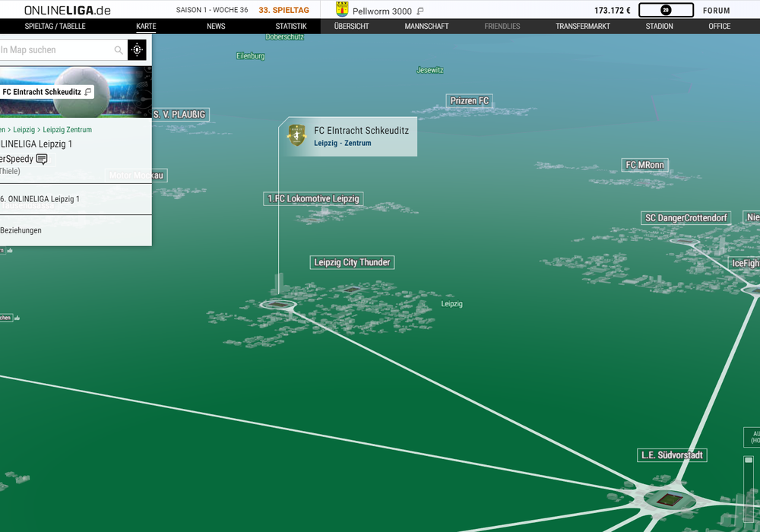Open the SPIELTAG / TABELLE menu
The image size is (760, 532).
(55, 26)
